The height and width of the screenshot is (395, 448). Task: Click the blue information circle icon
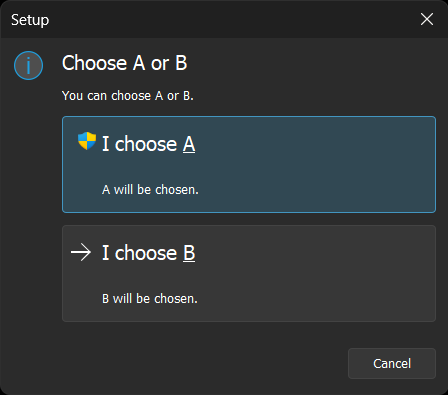[28, 65]
